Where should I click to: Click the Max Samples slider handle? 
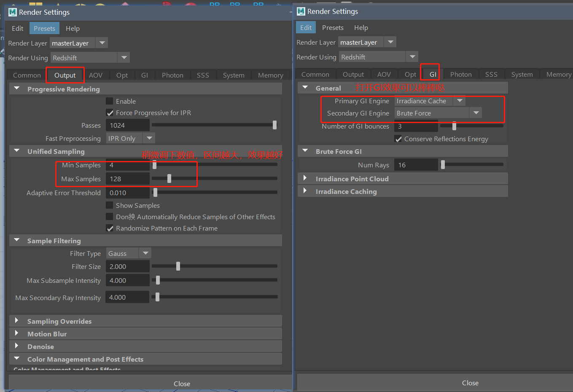[x=169, y=178]
